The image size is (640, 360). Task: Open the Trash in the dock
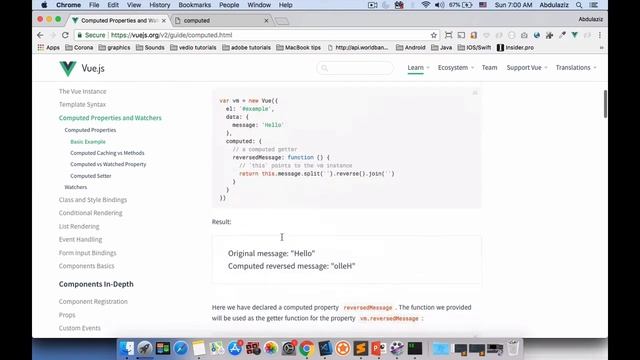click(513, 348)
